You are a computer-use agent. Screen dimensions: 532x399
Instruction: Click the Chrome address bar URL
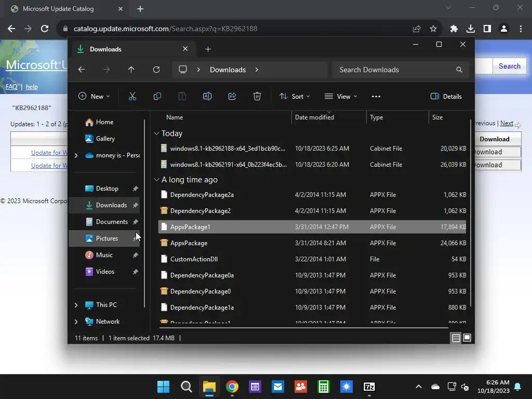click(x=165, y=29)
